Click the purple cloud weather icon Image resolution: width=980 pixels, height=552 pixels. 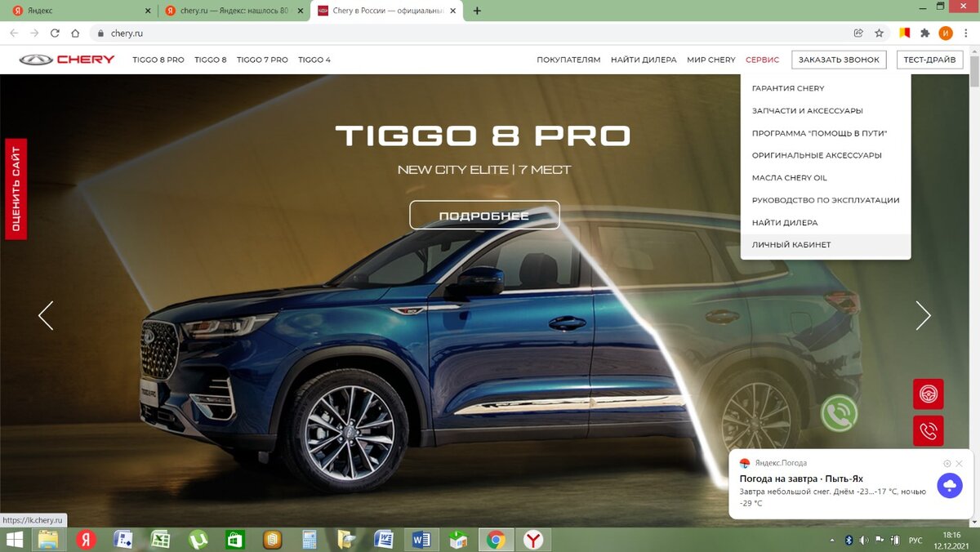click(949, 487)
